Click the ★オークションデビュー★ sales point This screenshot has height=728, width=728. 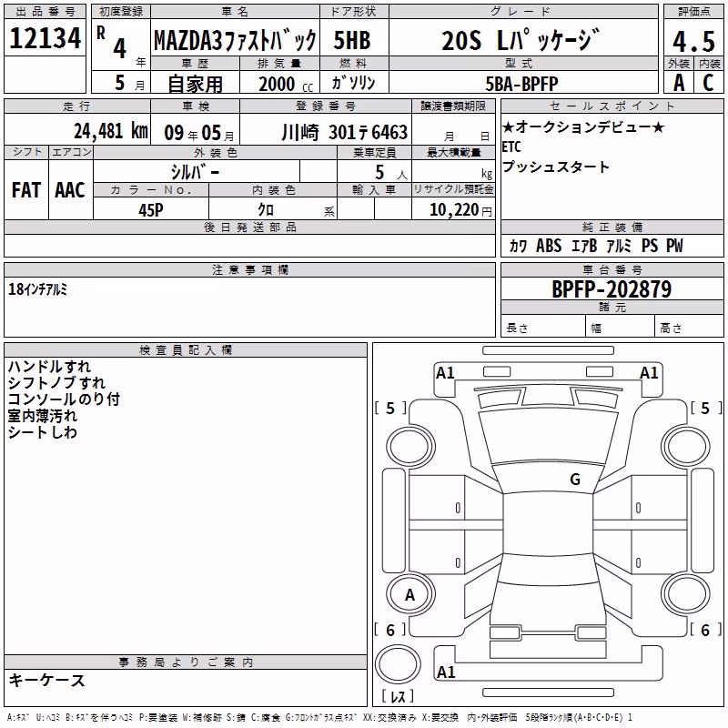[582, 126]
